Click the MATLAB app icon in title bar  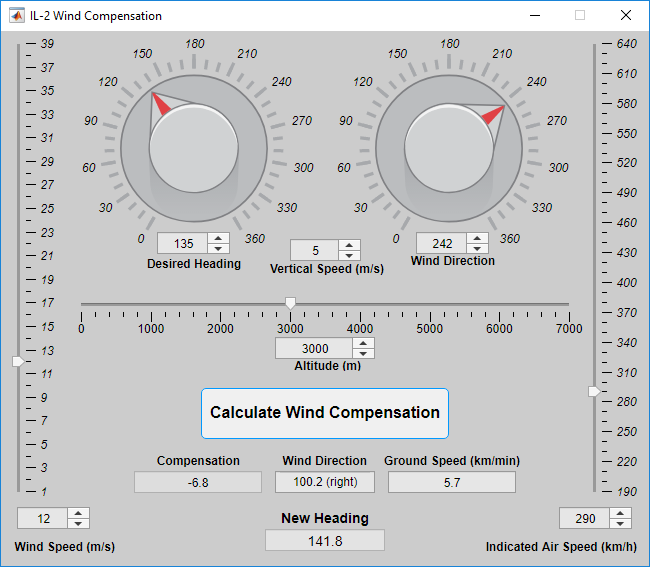click(17, 16)
